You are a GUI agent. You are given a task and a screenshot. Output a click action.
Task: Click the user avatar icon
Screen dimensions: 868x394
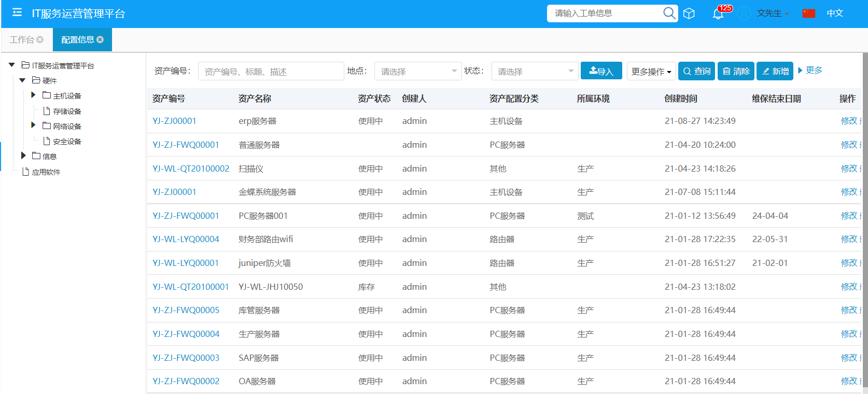[744, 13]
